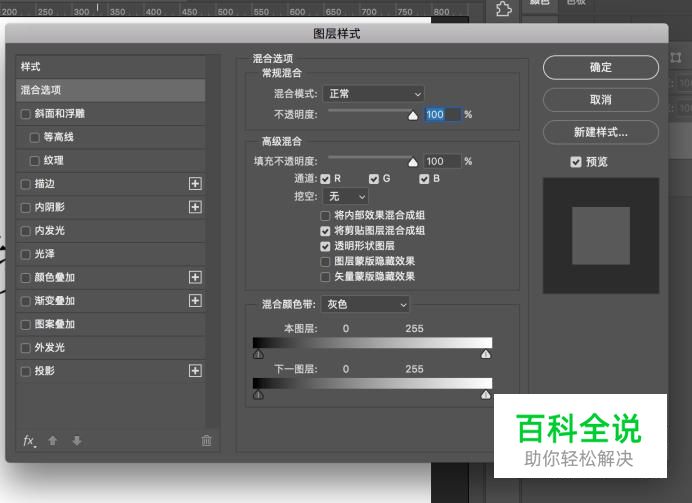Add another Color Overlay (颜色叠加) with plus icon

pyautogui.click(x=195, y=277)
